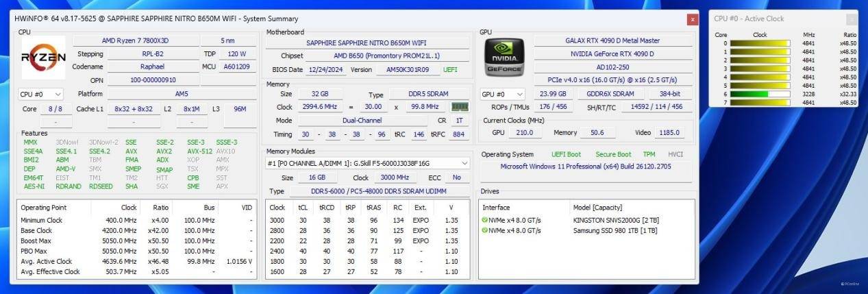
Task: Click the Samsung SSD 980 status icon
Action: pos(485,230)
